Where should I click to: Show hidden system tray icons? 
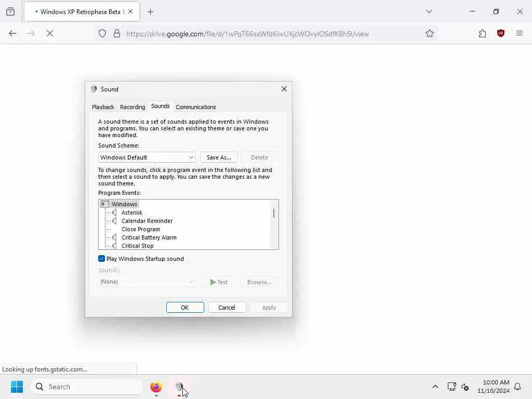tap(435, 387)
